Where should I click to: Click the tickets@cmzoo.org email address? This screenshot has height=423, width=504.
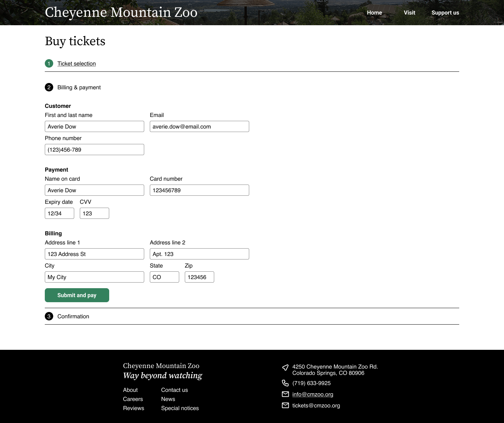click(316, 405)
